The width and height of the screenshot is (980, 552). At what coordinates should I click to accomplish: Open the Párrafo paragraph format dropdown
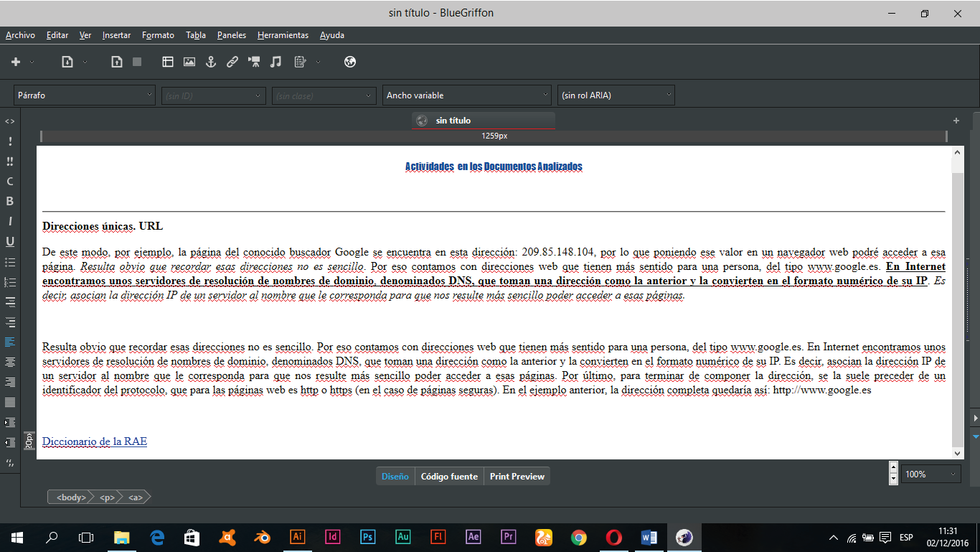[85, 95]
